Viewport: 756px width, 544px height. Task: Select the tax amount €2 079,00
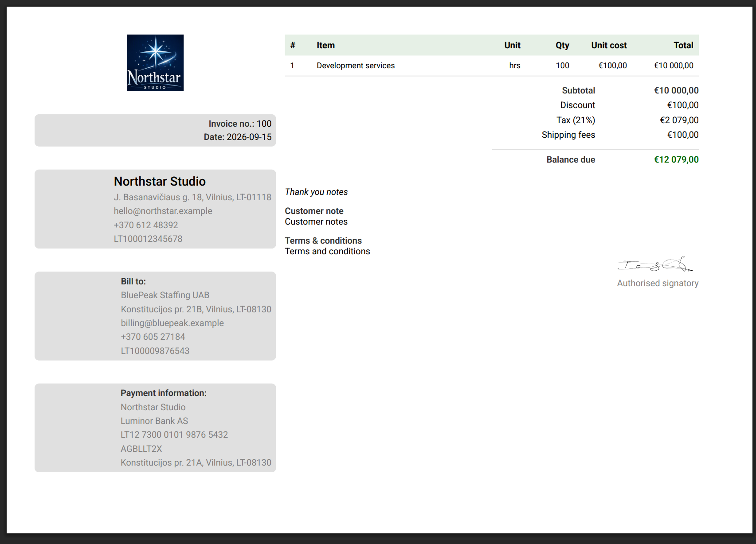point(679,120)
